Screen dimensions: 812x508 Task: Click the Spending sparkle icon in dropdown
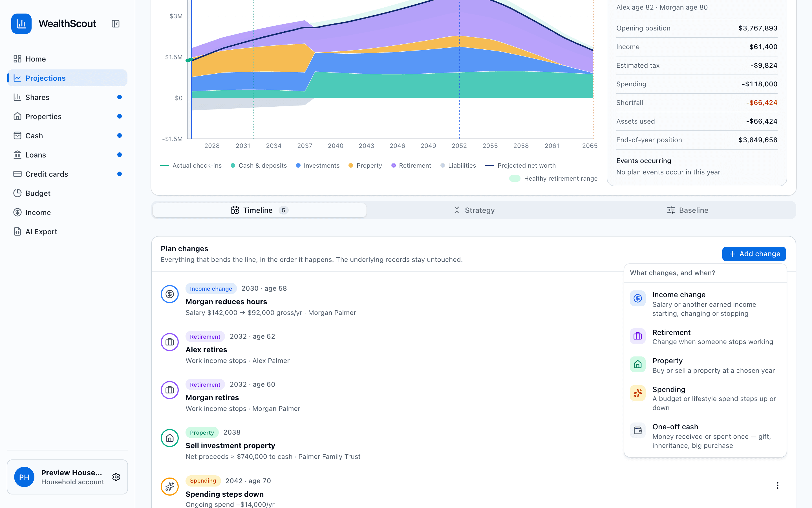coord(637,393)
